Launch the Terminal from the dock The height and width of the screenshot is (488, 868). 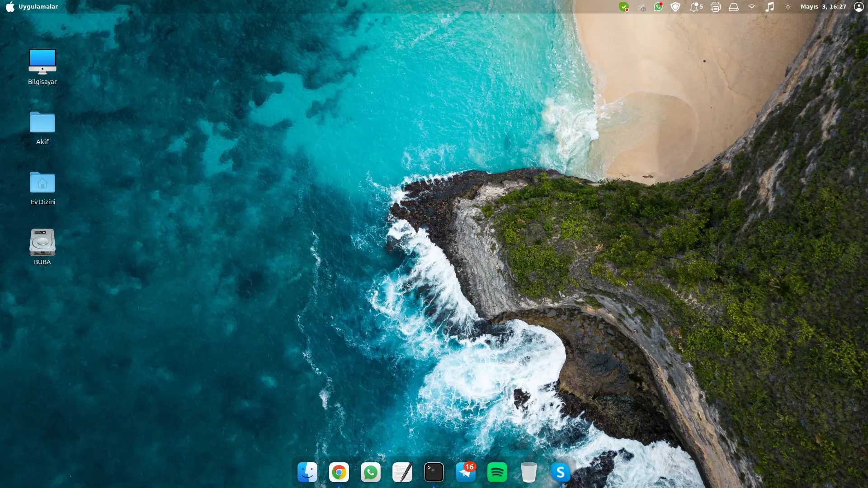point(434,472)
